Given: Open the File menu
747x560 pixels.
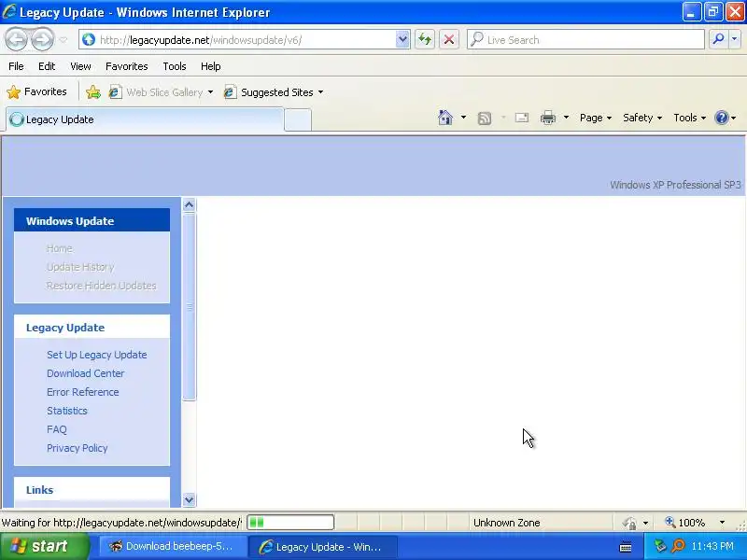Looking at the screenshot, I should (16, 66).
